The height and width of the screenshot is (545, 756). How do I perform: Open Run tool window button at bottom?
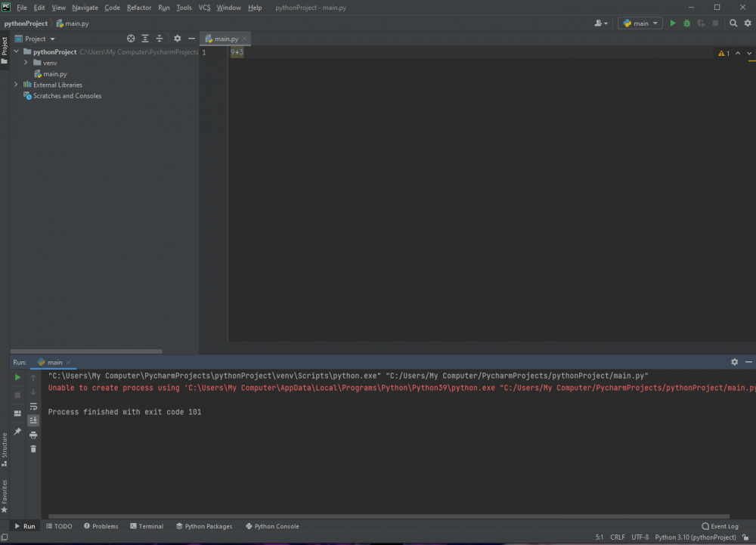pyautogui.click(x=25, y=526)
